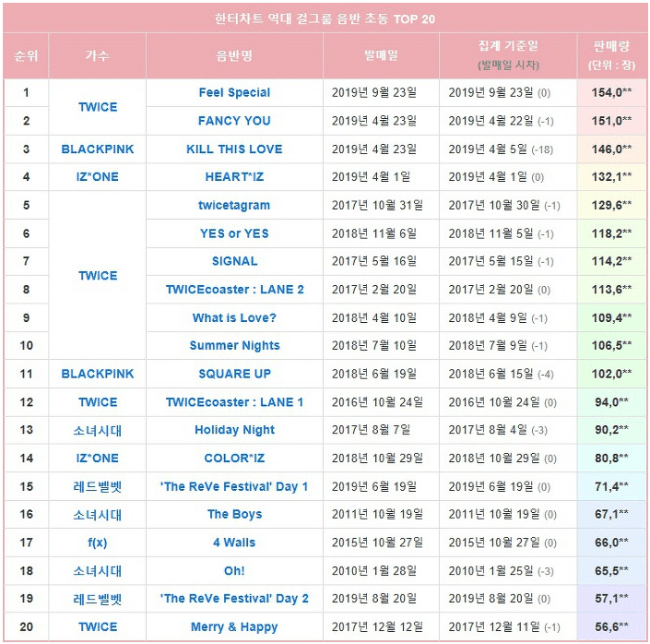Click 'KILL THIS LOVE' album title

tap(234, 149)
